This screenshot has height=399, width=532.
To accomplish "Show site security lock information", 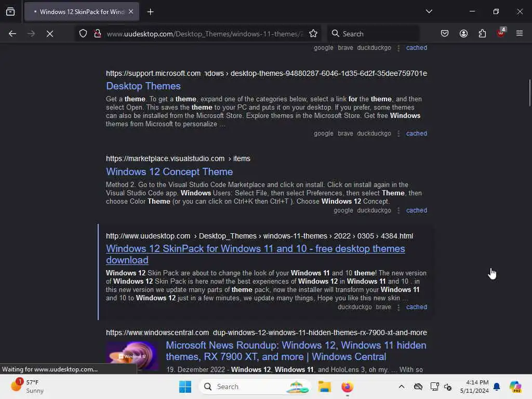I will (x=98, y=34).
